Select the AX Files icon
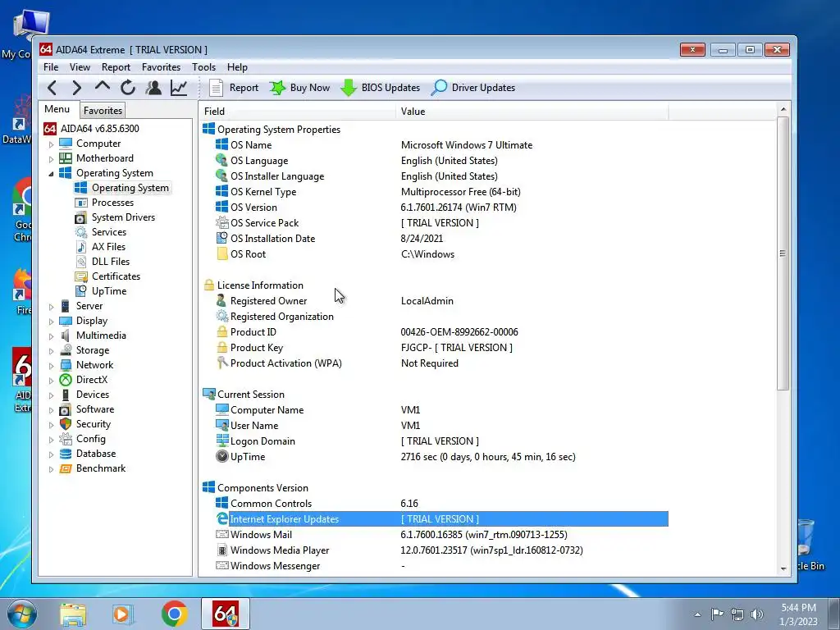Screen dimensions: 840x630 81,247
